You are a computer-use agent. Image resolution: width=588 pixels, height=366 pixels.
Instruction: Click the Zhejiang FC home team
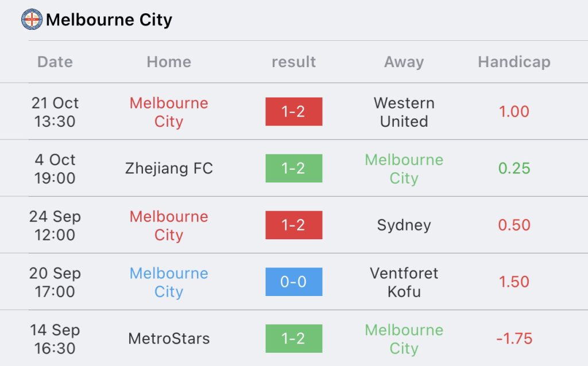pyautogui.click(x=169, y=169)
